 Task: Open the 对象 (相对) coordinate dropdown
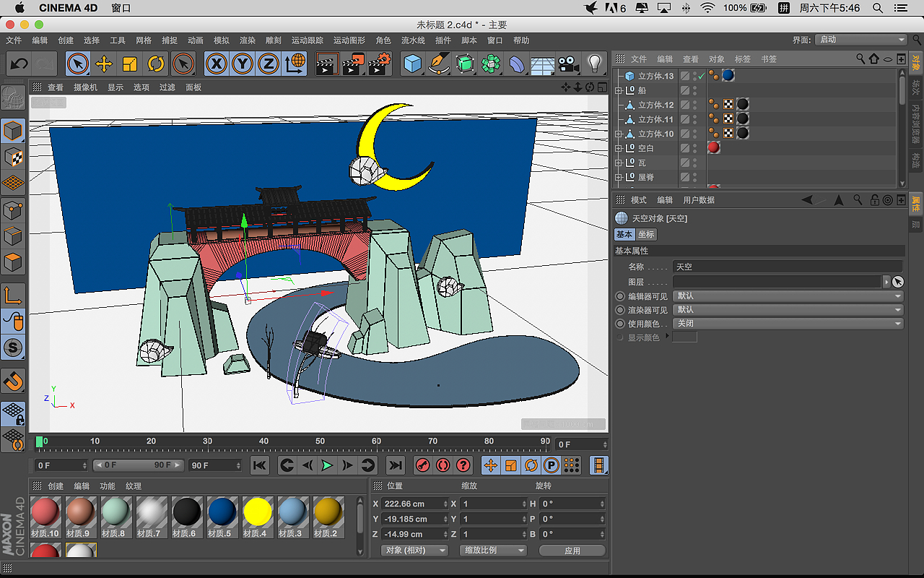[414, 551]
